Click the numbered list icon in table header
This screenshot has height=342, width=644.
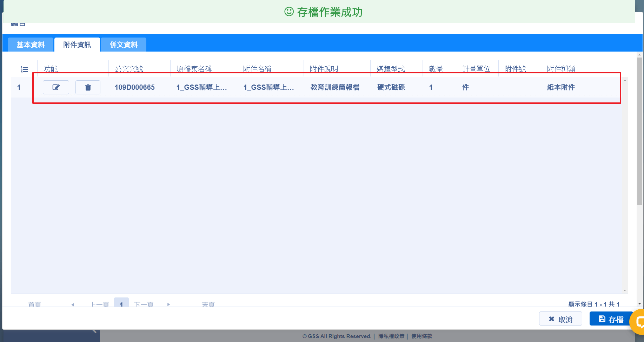coord(24,69)
